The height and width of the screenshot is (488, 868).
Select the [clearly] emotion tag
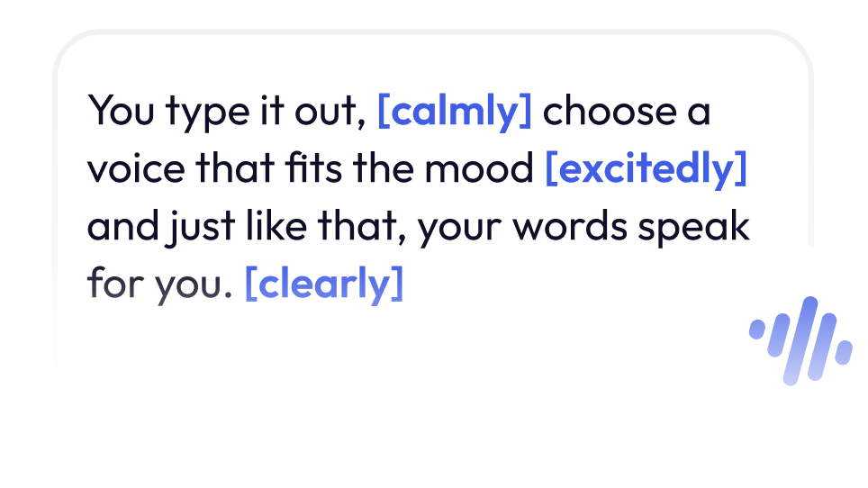[324, 285]
